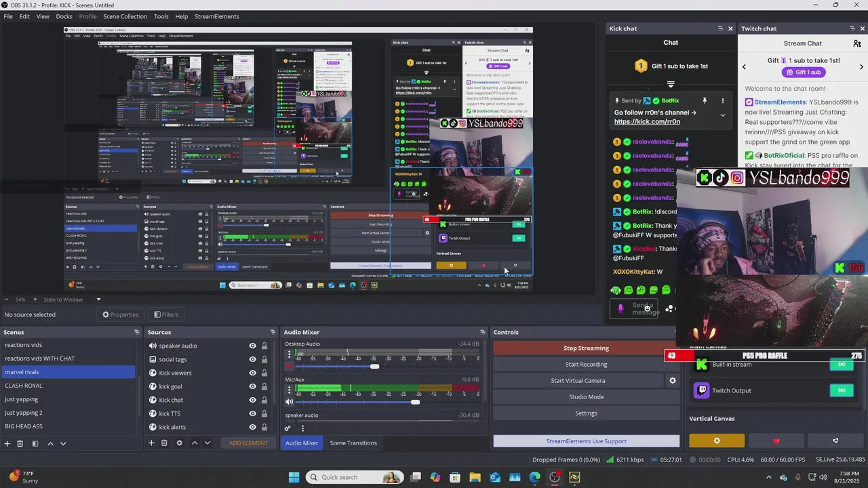Hide the social tags source
The width and height of the screenshot is (868, 488).
tap(253, 359)
